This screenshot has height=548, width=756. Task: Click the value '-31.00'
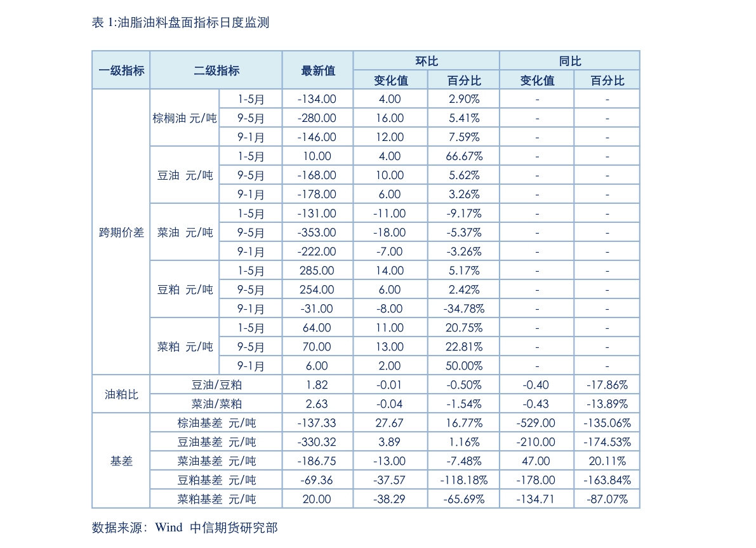pyautogui.click(x=317, y=309)
